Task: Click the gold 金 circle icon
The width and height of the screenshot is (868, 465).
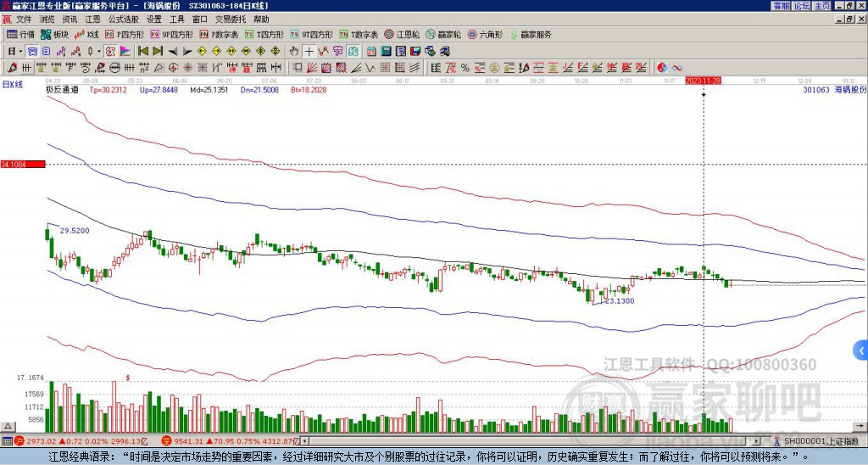Action: click(x=494, y=68)
